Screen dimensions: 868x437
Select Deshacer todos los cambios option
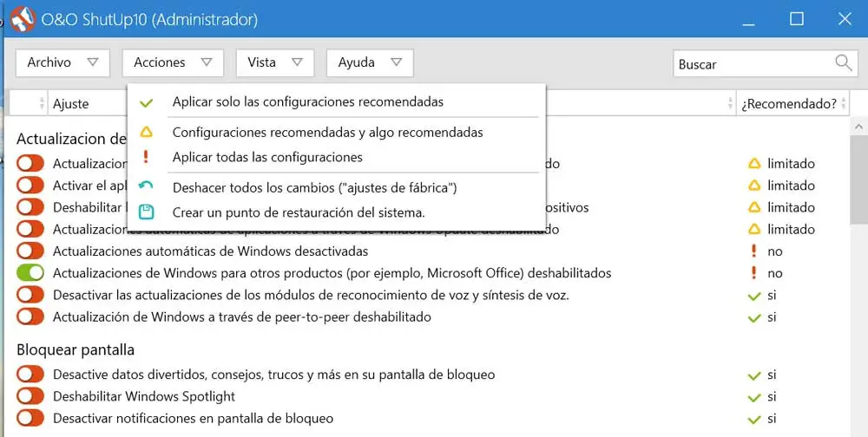pyautogui.click(x=336, y=187)
